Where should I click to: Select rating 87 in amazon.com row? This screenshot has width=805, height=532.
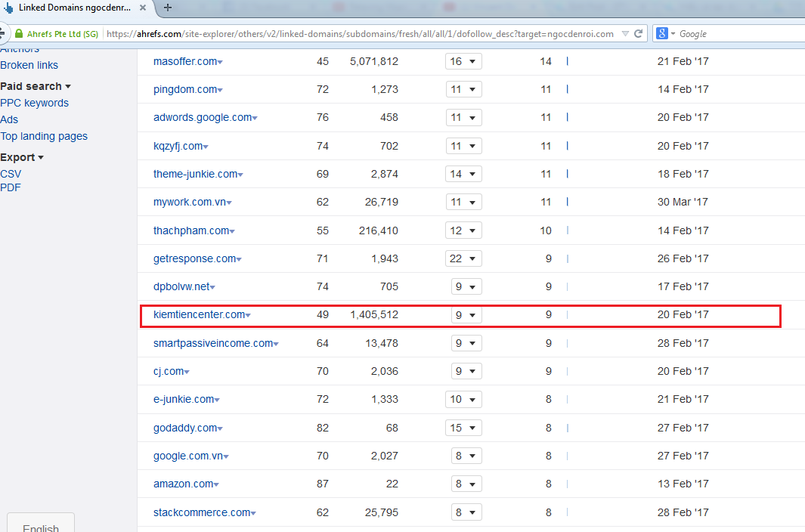[x=323, y=484]
